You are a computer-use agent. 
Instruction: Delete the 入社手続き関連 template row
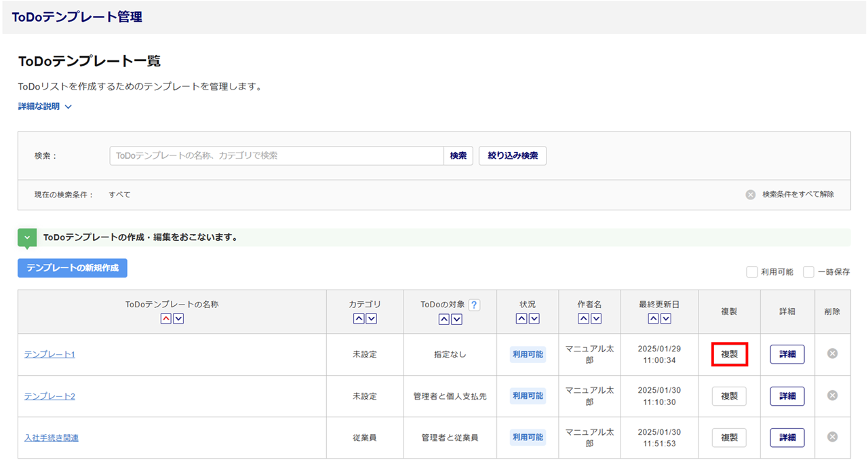pos(832,437)
